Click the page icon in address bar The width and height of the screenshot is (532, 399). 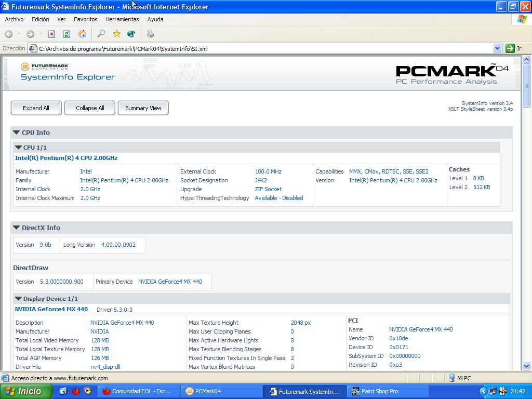tap(33, 48)
